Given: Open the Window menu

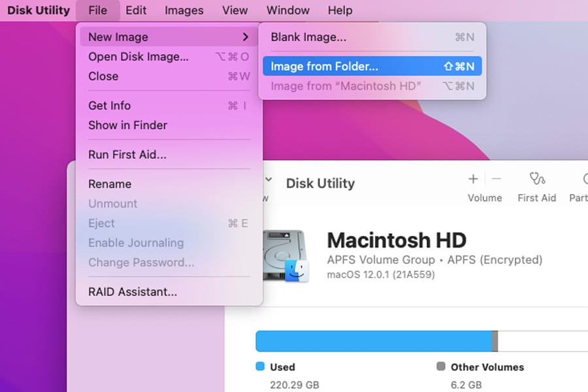Looking at the screenshot, I should [x=288, y=10].
